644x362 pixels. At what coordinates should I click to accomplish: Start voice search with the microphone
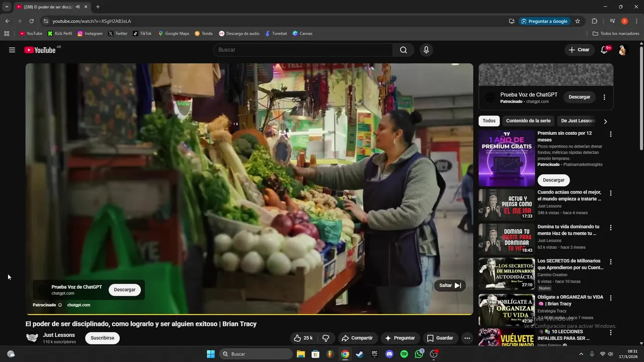(426, 50)
